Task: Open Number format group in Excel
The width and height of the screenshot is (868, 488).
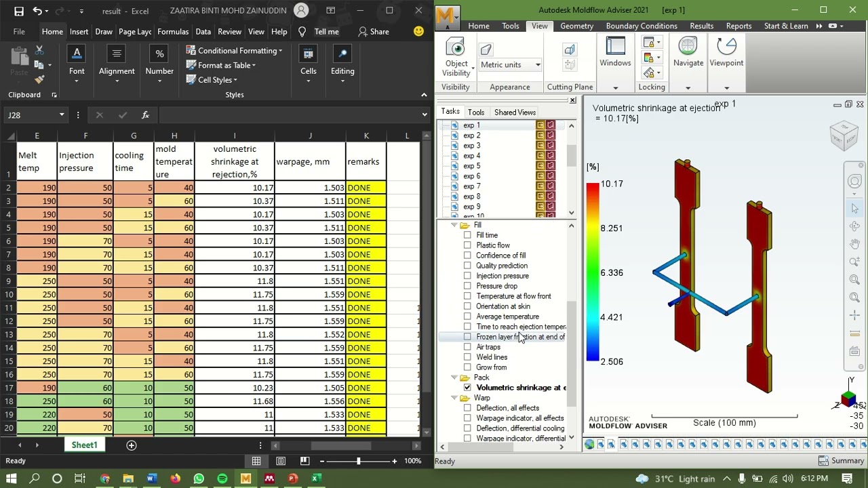Action: [159, 64]
